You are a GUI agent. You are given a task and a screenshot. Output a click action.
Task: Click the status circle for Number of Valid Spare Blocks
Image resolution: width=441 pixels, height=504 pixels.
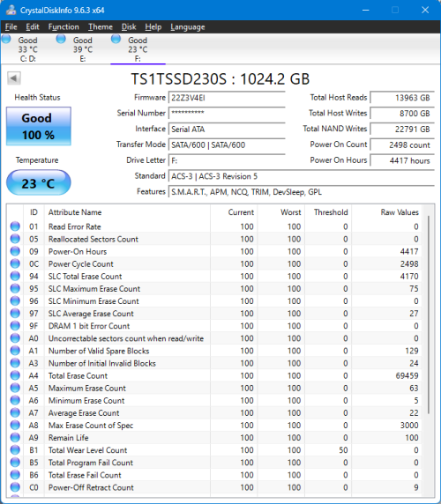click(15, 351)
